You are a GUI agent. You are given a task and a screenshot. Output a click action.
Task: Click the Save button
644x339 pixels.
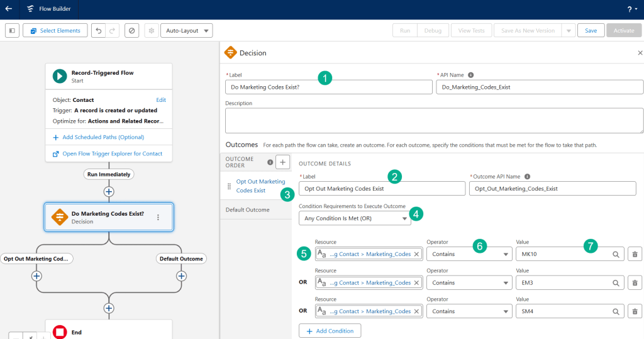[x=591, y=30]
